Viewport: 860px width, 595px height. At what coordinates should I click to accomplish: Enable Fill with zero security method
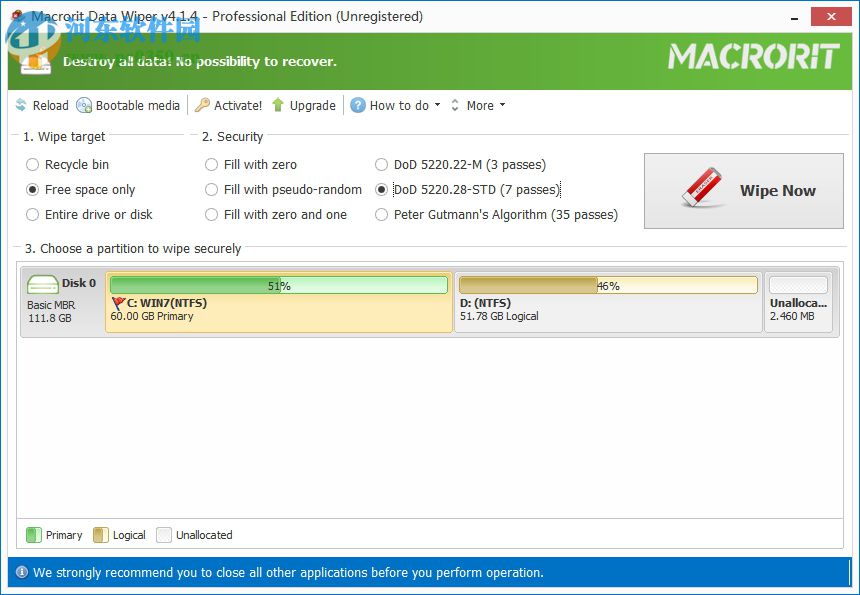coord(211,165)
